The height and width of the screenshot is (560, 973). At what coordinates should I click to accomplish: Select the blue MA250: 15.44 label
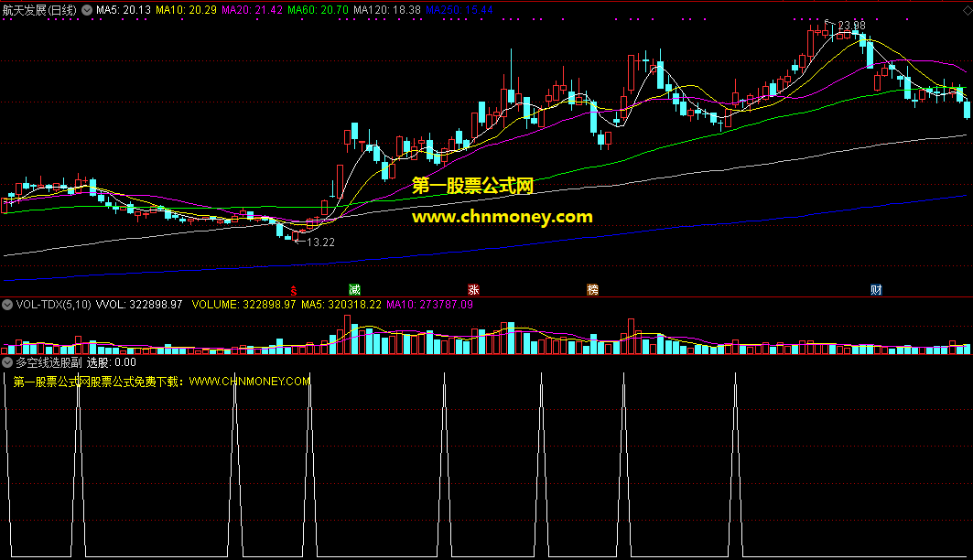[x=459, y=10]
